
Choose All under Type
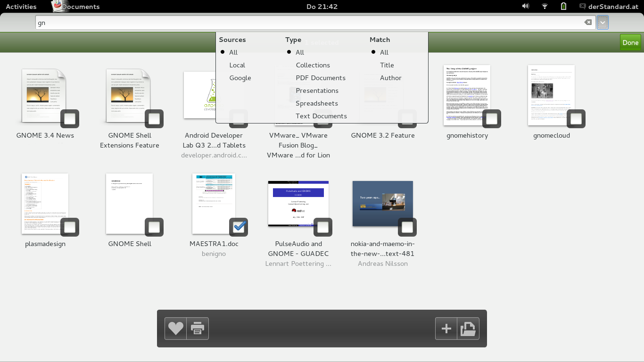coord(300,52)
